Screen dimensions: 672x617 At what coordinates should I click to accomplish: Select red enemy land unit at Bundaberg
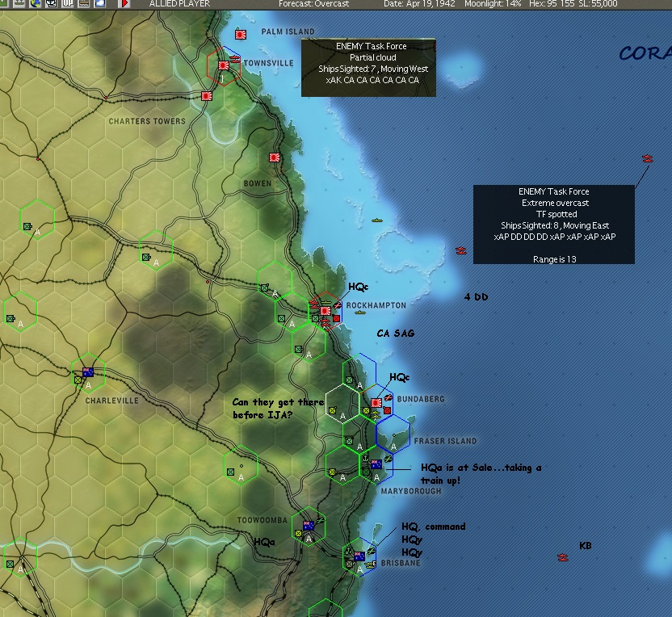click(x=388, y=410)
